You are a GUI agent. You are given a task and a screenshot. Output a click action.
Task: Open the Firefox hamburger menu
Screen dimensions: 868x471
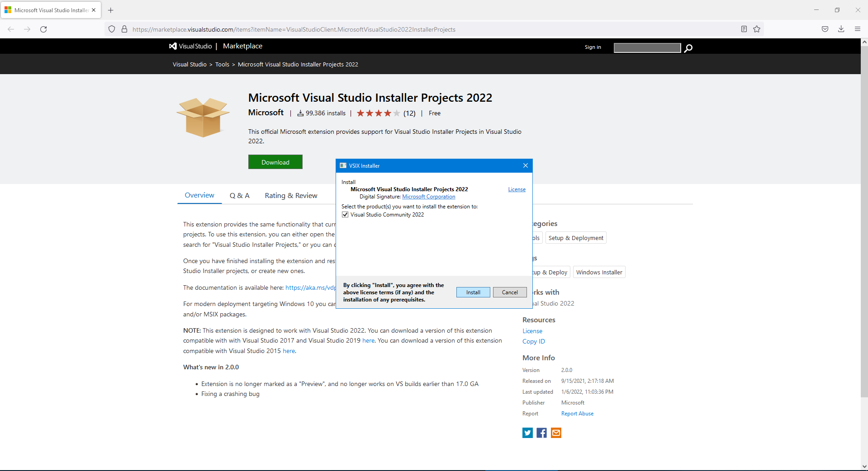point(858,29)
